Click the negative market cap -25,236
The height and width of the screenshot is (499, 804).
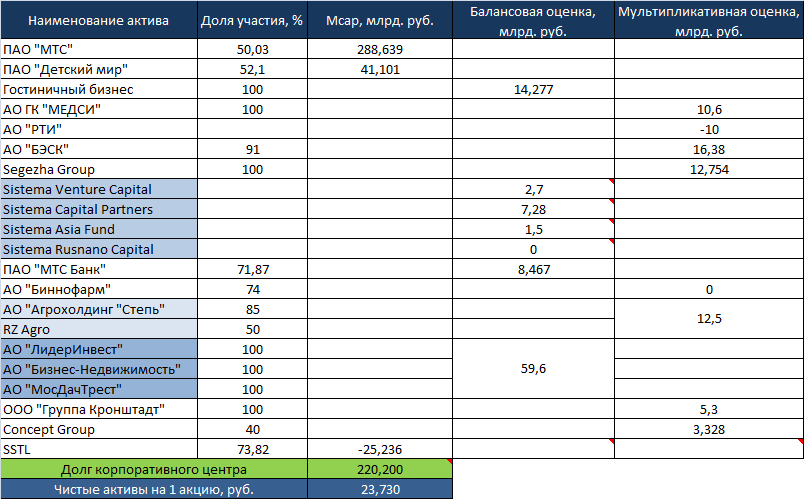[379, 449]
